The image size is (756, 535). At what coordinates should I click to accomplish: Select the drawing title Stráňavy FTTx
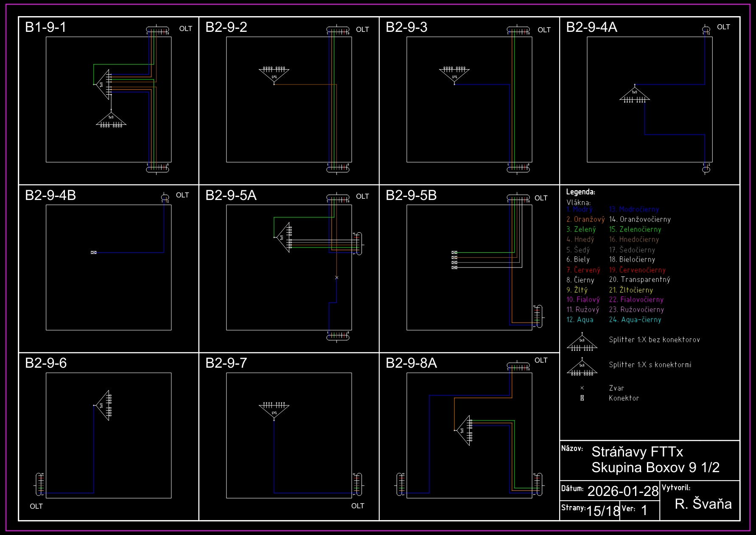(637, 452)
